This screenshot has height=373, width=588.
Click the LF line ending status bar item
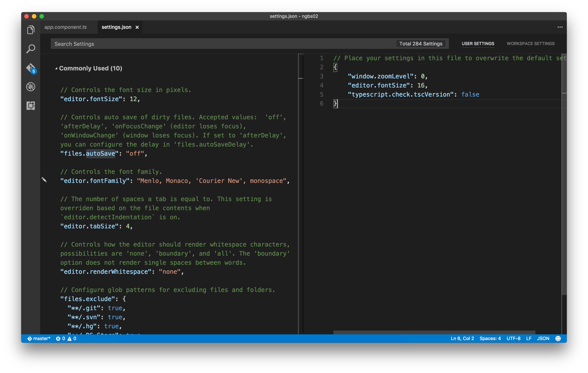(528, 338)
